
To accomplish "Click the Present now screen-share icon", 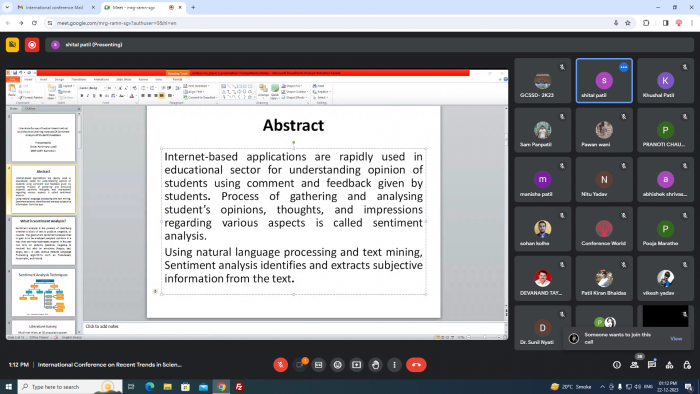I will point(356,365).
